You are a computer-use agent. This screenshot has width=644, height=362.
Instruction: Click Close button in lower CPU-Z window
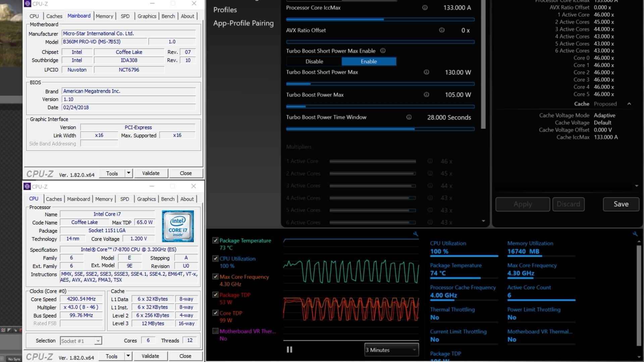[x=185, y=356]
